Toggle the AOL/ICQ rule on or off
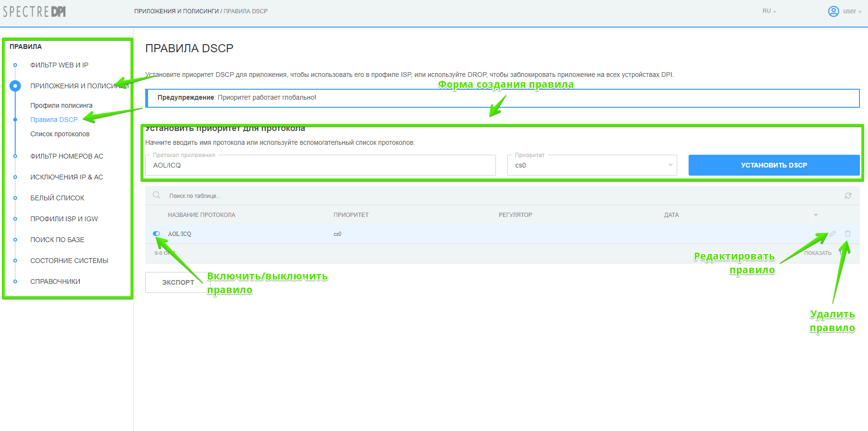This screenshot has height=431, width=868. [157, 234]
